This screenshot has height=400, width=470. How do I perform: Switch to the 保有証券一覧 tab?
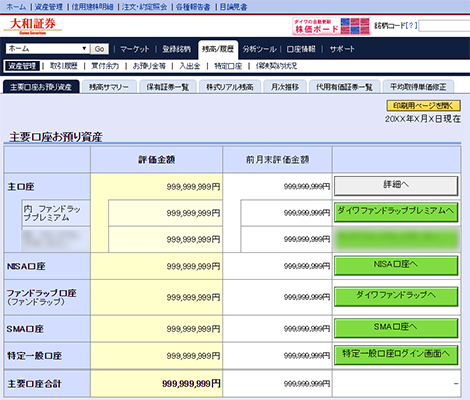tap(168, 87)
